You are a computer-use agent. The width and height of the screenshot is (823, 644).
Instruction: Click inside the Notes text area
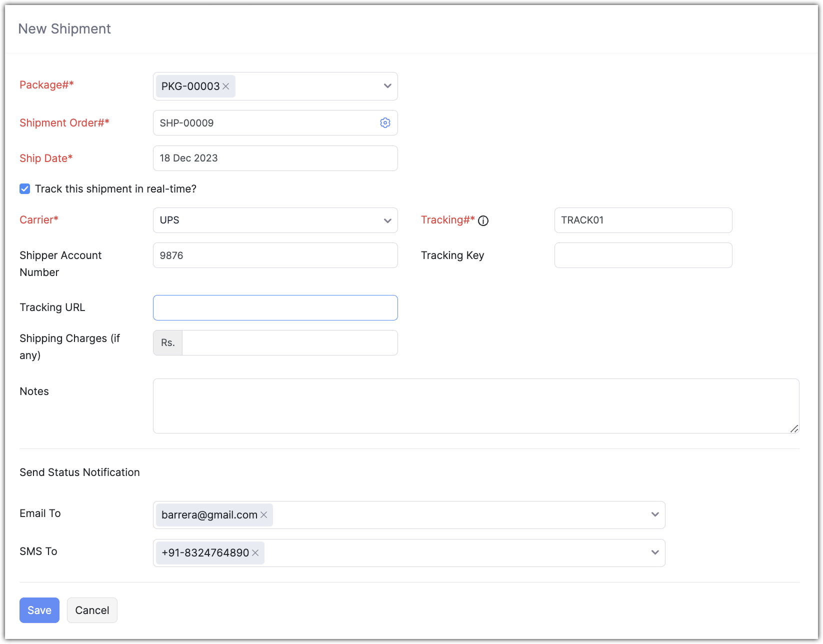[475, 406]
